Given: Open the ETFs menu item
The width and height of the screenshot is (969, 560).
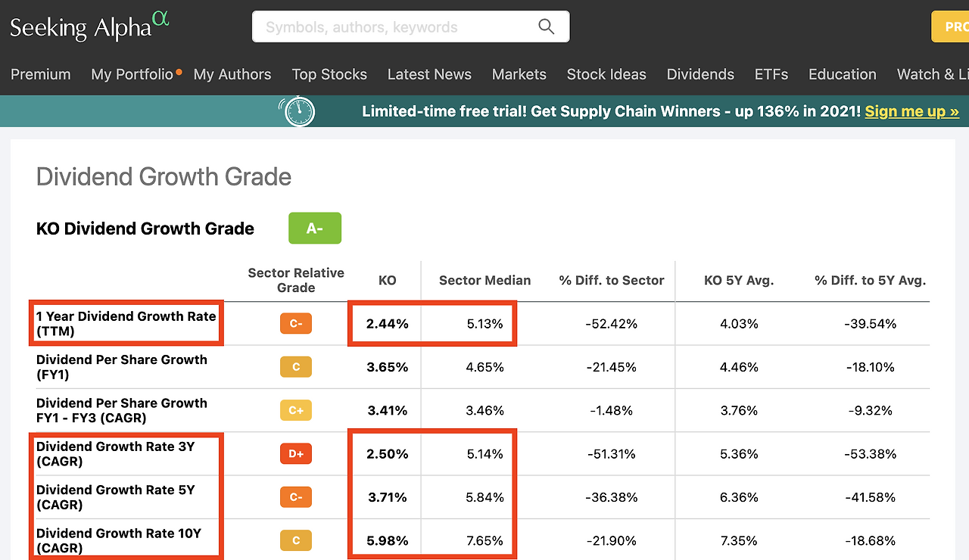Looking at the screenshot, I should [771, 74].
